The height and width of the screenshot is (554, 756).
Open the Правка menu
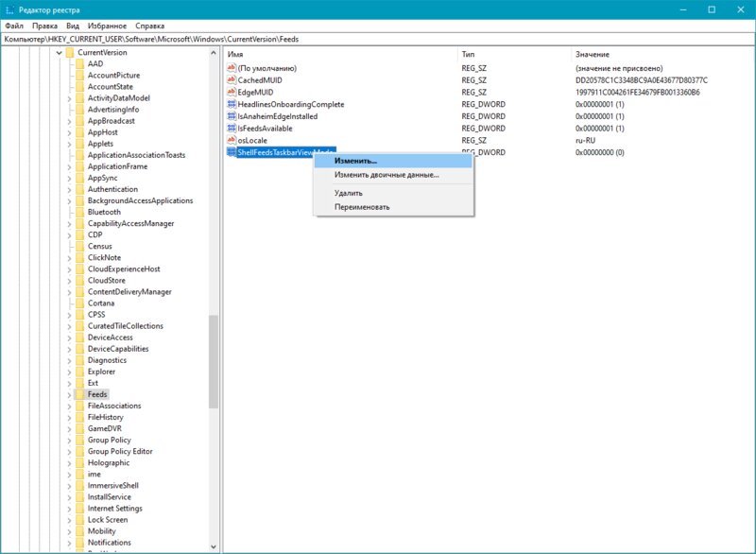[x=44, y=26]
